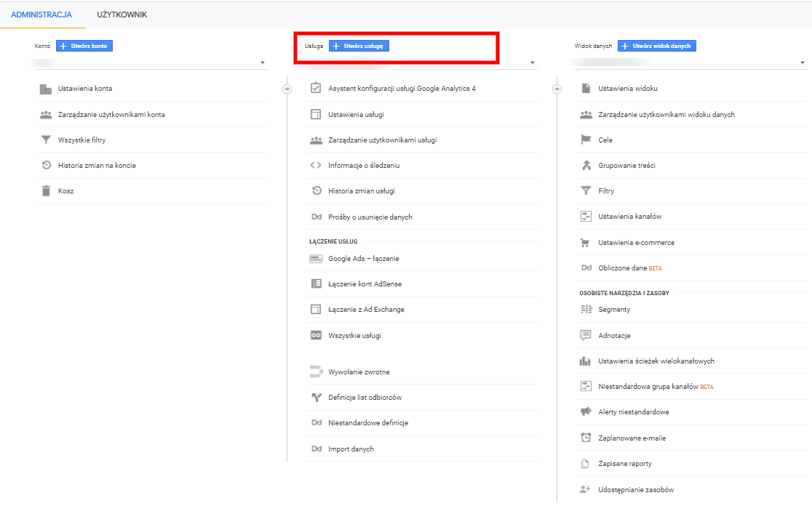Click the speech bubble icon beside Adnotacje

pos(586,335)
